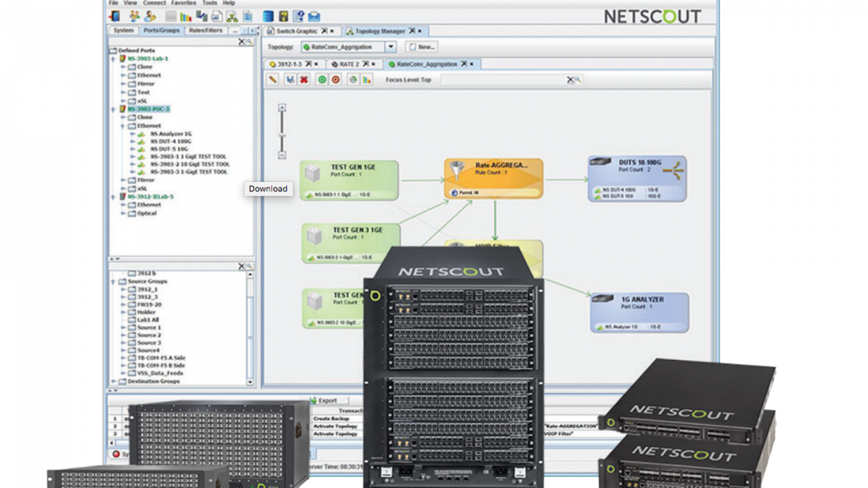Expand the Destination Groups folder
The height and width of the screenshot is (488, 868).
pos(114,382)
